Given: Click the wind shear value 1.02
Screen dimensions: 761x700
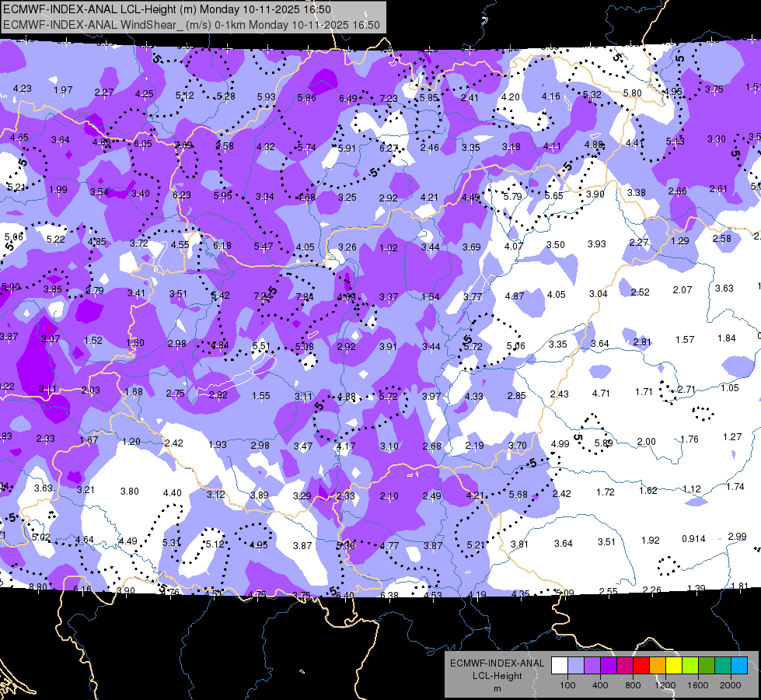Looking at the screenshot, I should (388, 248).
